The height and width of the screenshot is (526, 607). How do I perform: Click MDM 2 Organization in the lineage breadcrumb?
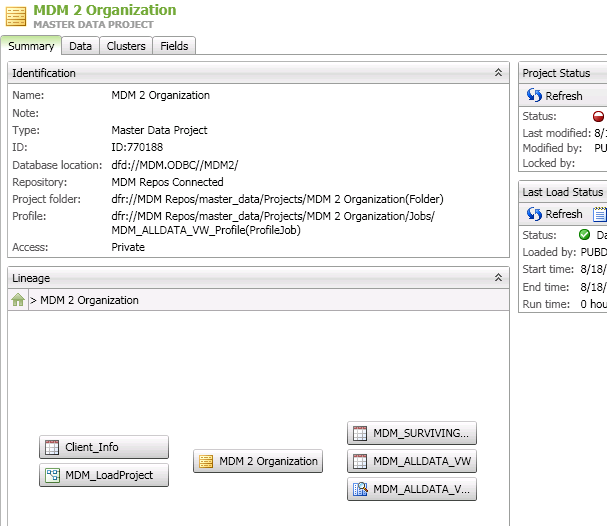pyautogui.click(x=90, y=300)
